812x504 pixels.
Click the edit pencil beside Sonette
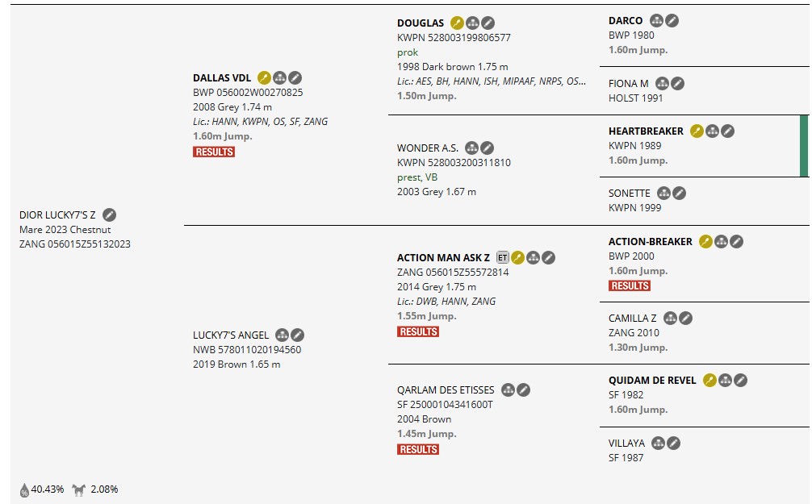[680, 194]
